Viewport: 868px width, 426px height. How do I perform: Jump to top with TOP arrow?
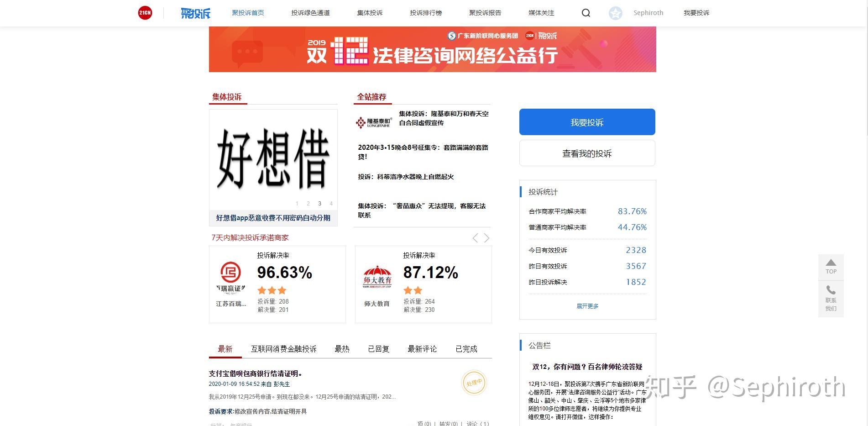click(831, 267)
